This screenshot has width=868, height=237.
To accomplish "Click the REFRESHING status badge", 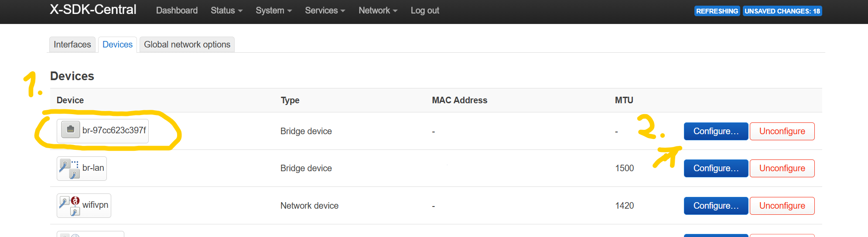I will 717,11.
